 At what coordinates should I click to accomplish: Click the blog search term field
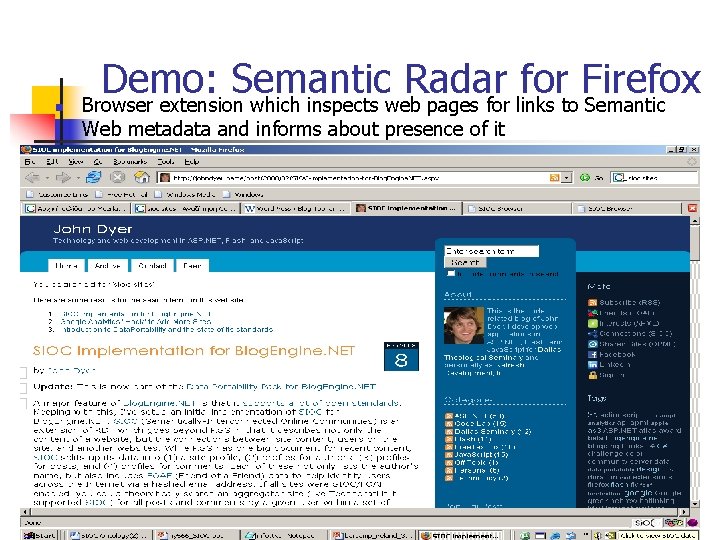click(491, 251)
